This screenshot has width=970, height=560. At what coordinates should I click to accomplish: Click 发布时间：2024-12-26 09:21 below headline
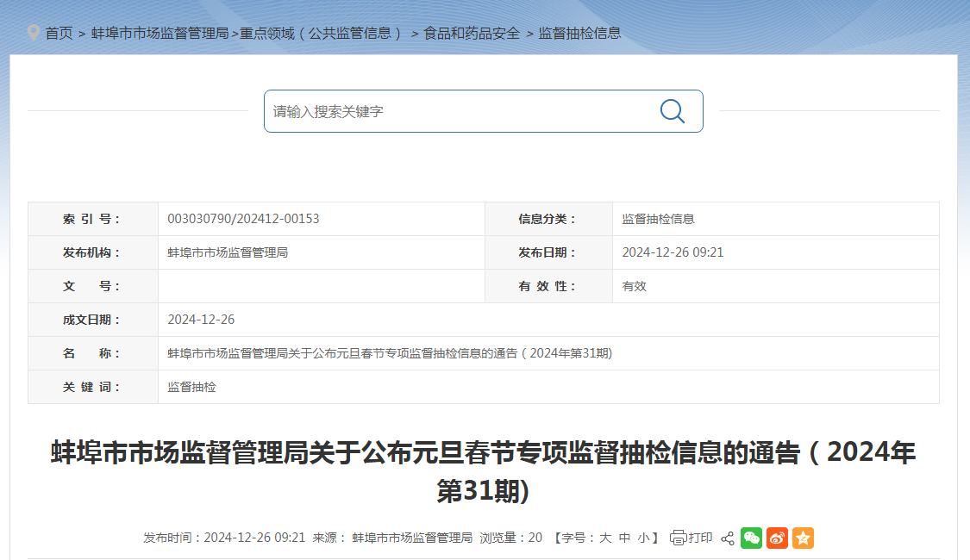[x=224, y=538]
